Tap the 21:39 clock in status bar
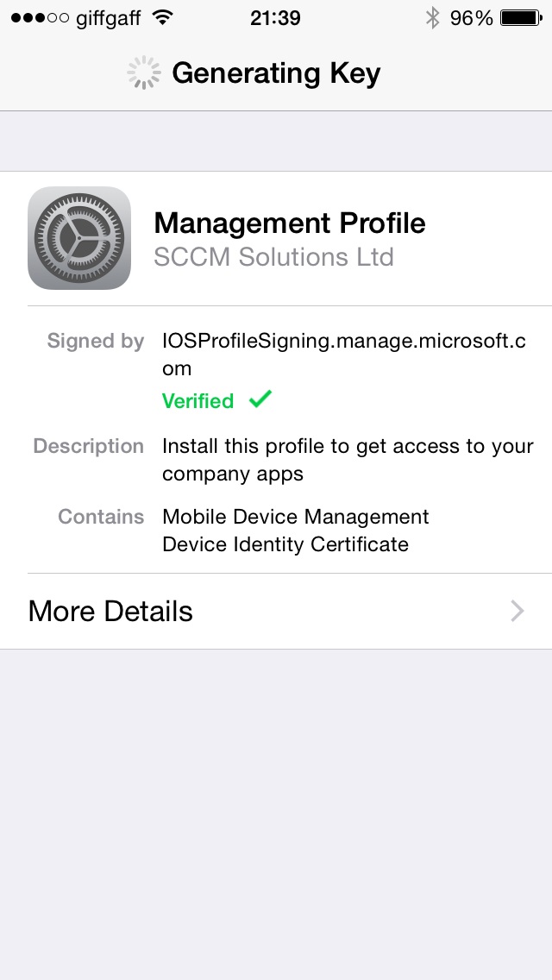Viewport: 552px width, 980px height. click(275, 18)
